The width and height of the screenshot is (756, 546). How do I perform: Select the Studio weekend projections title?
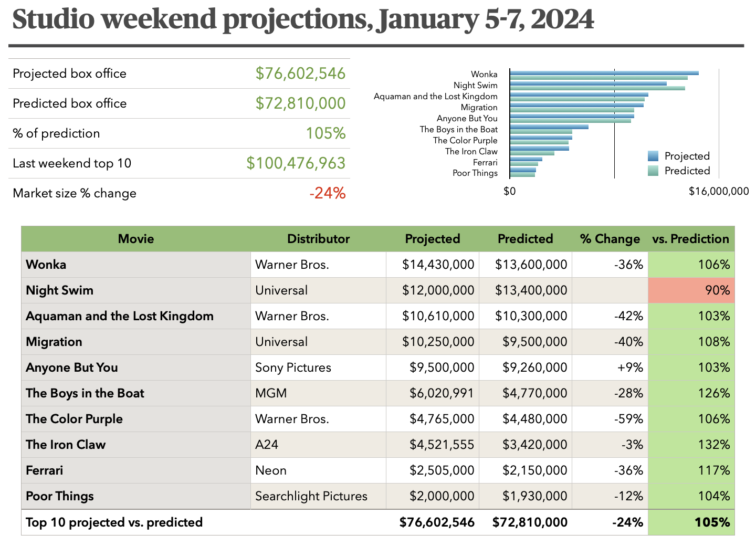(303, 19)
